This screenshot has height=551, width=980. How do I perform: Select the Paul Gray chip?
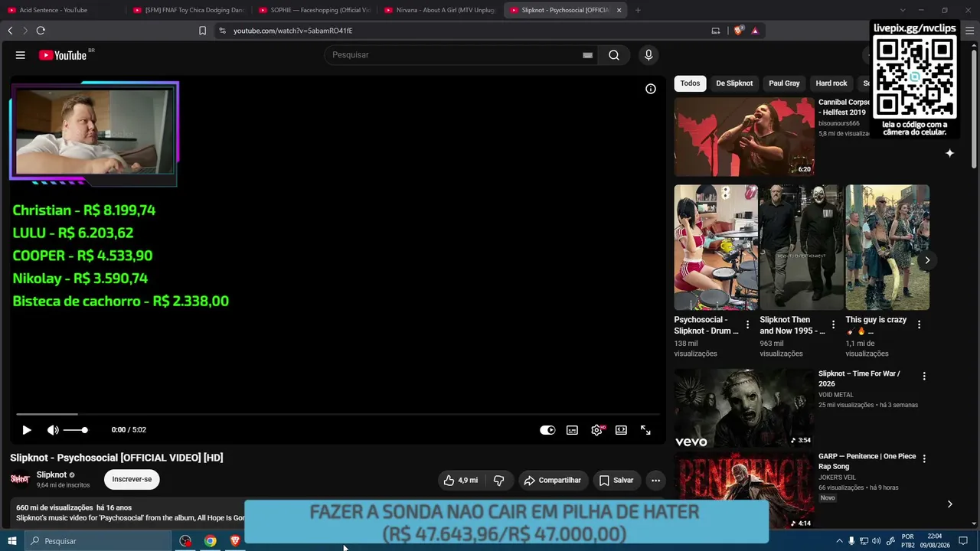[x=784, y=83]
